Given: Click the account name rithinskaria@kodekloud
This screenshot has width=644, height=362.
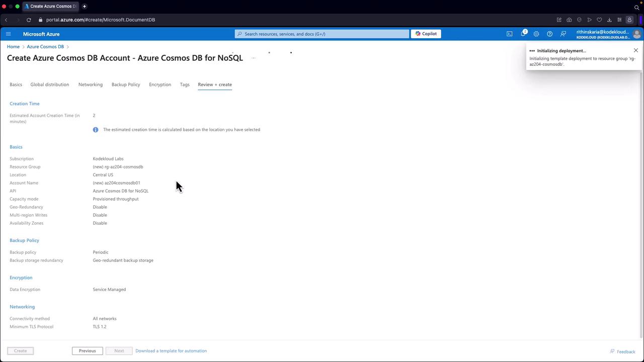Looking at the screenshot, I should tap(602, 32).
